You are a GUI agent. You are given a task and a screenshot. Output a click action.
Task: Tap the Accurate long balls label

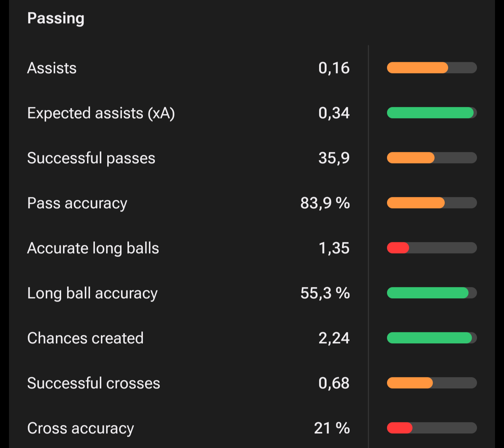pyautogui.click(x=93, y=248)
